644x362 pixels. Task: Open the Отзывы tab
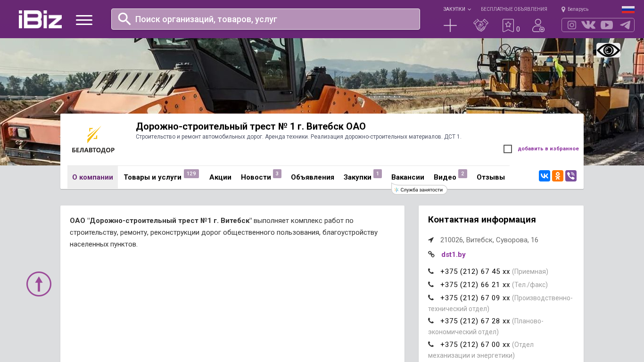tap(491, 177)
